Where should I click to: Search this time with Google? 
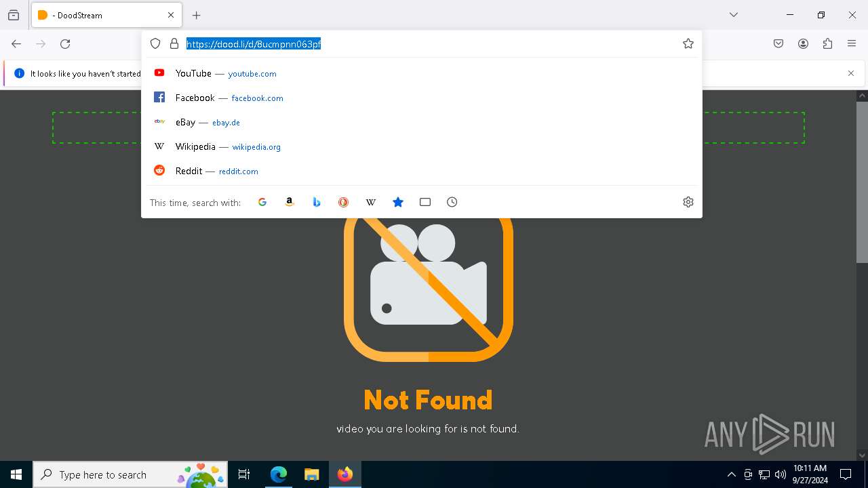[262, 202]
